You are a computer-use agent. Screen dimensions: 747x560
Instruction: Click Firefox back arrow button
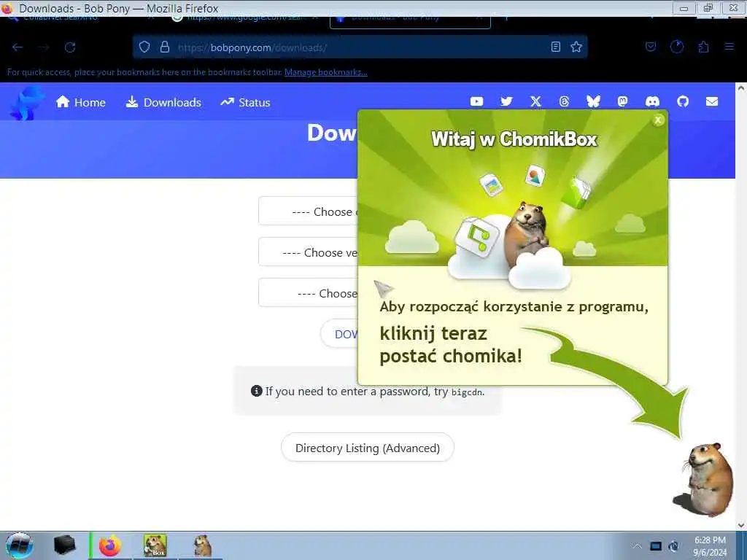(x=18, y=47)
